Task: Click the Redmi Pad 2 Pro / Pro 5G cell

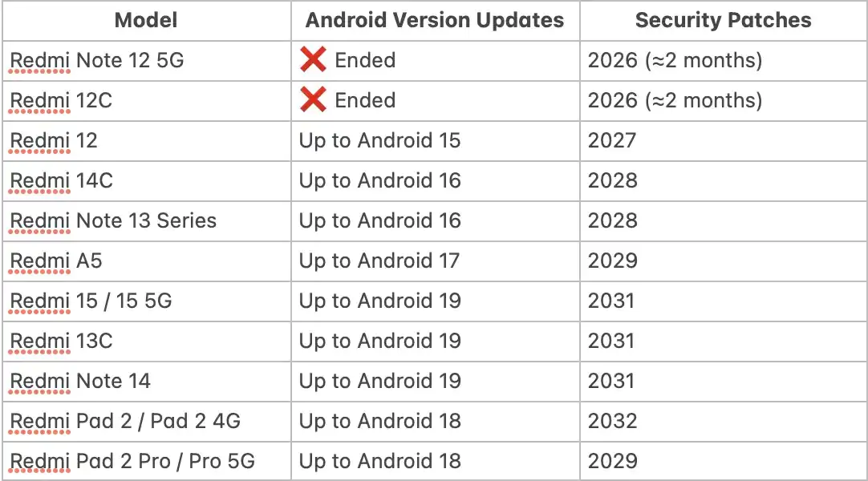Action: (x=132, y=461)
